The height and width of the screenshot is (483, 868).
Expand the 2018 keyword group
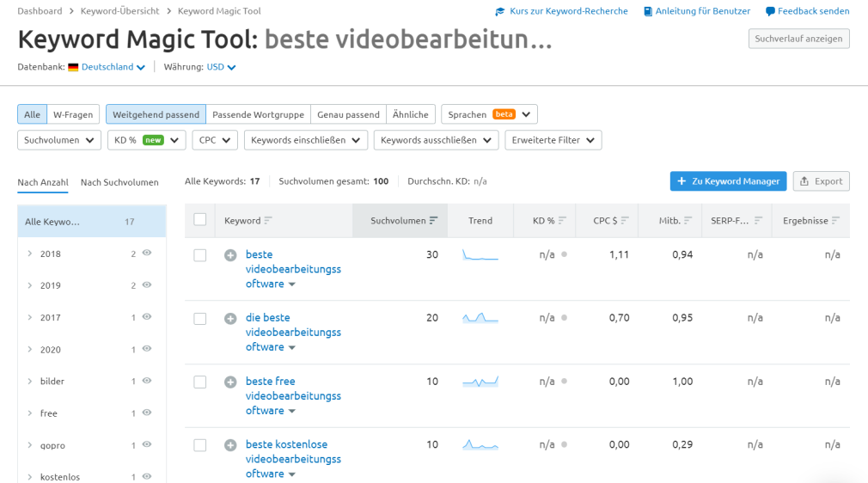(29, 254)
